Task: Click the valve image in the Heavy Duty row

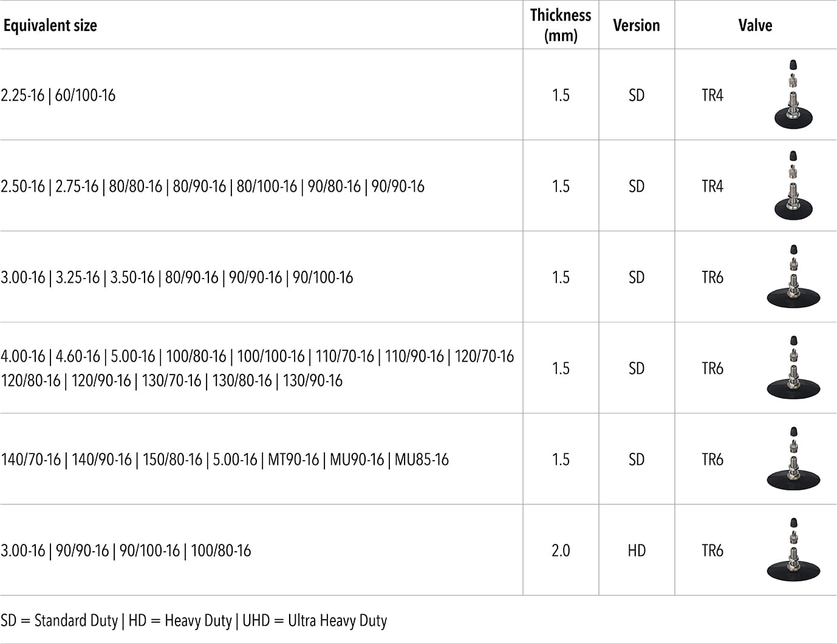Action: point(793,550)
